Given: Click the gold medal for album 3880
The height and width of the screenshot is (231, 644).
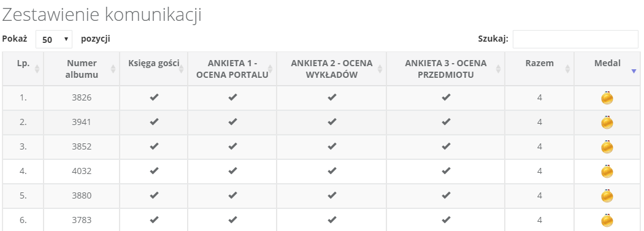Looking at the screenshot, I should pos(607,195).
